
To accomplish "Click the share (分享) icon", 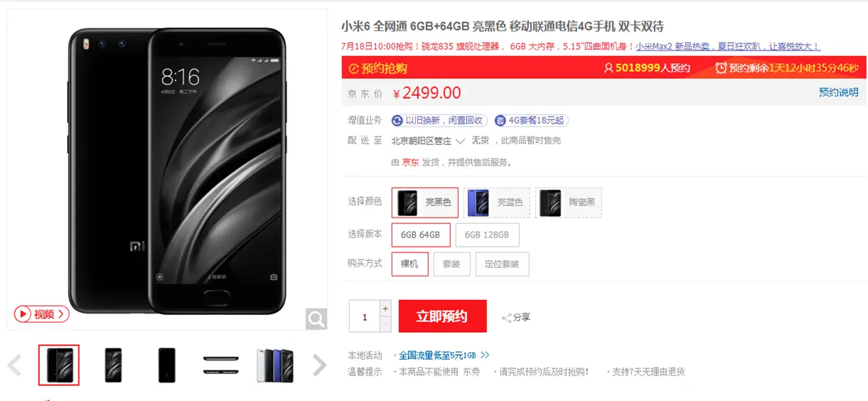I will pos(507,318).
